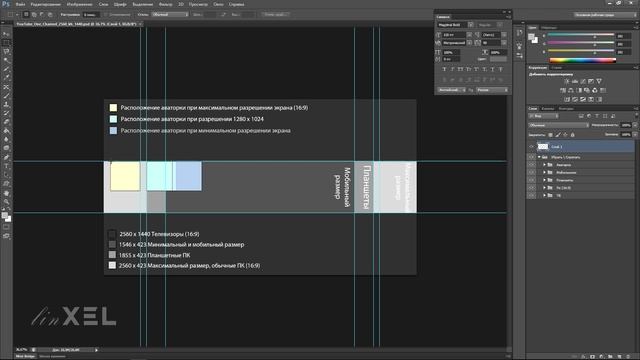Toggle Underline in Character panel
Viewport: 640px width, 360px height.
[x=493, y=69]
